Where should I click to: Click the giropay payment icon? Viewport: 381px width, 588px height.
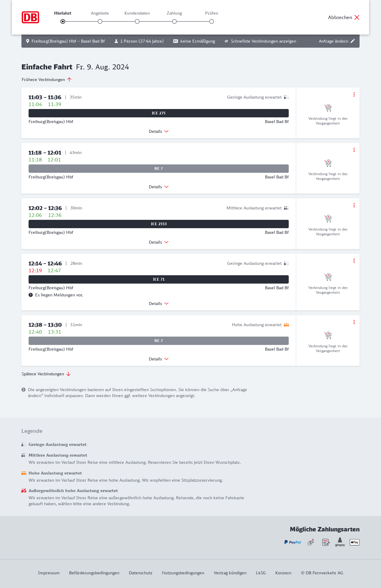click(x=340, y=542)
